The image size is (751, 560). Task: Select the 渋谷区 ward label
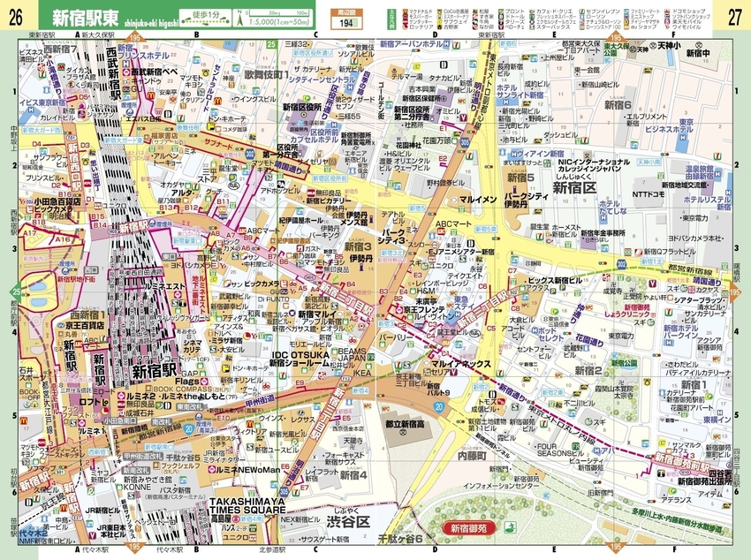click(x=348, y=522)
